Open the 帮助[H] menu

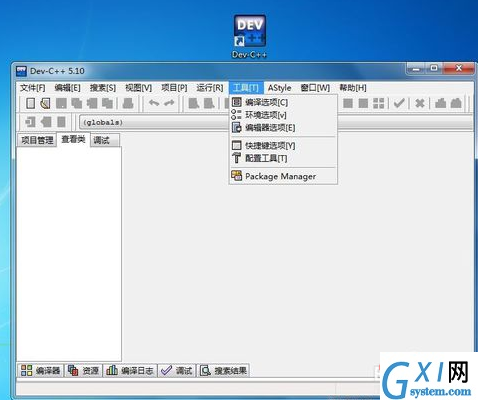tap(353, 88)
